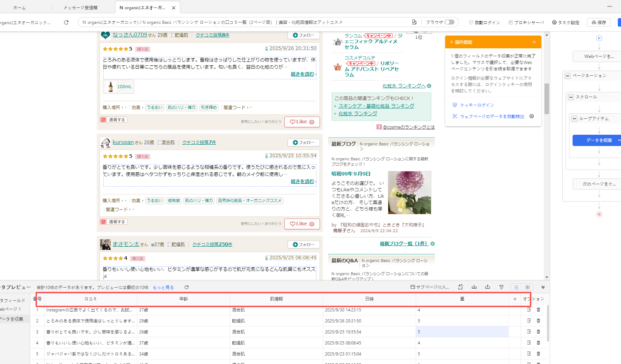
Task: Collapse the 操作提案 tips panel
Action: pyautogui.click(x=534, y=42)
